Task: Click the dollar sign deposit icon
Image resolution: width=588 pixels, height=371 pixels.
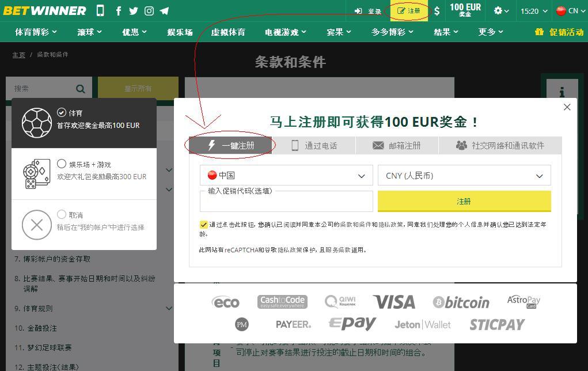Action: click(437, 11)
